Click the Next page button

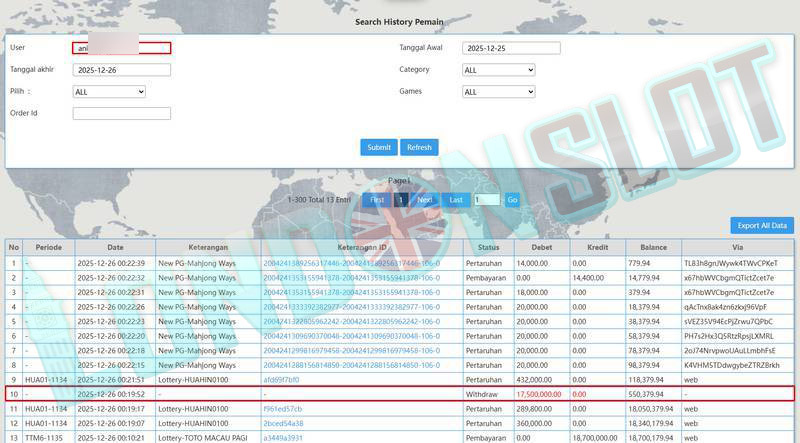(x=425, y=200)
